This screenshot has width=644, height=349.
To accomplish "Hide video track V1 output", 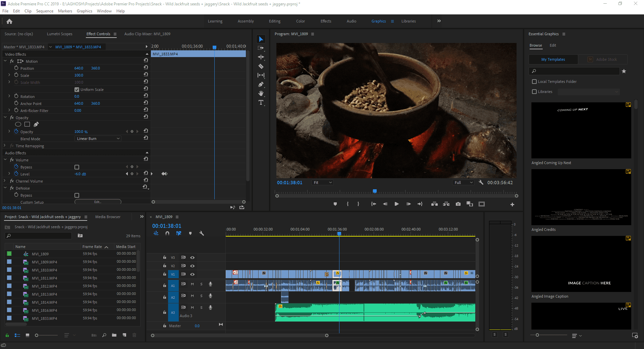I will [x=192, y=274].
